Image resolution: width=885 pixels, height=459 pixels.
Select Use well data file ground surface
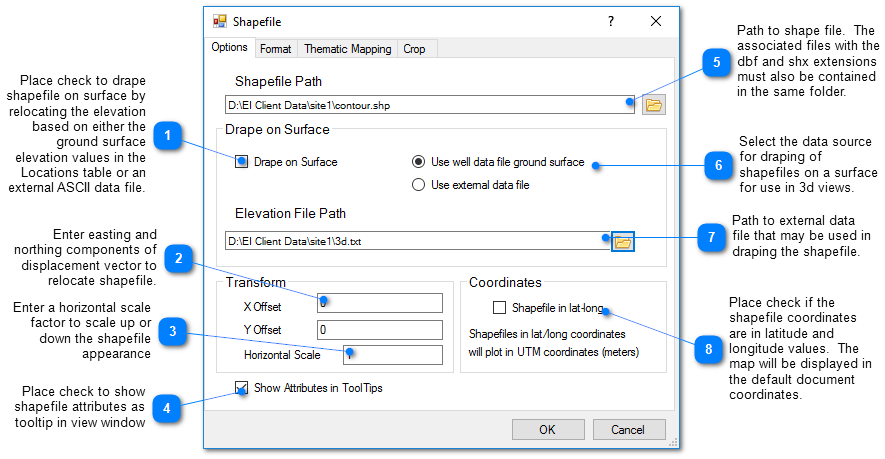(420, 162)
